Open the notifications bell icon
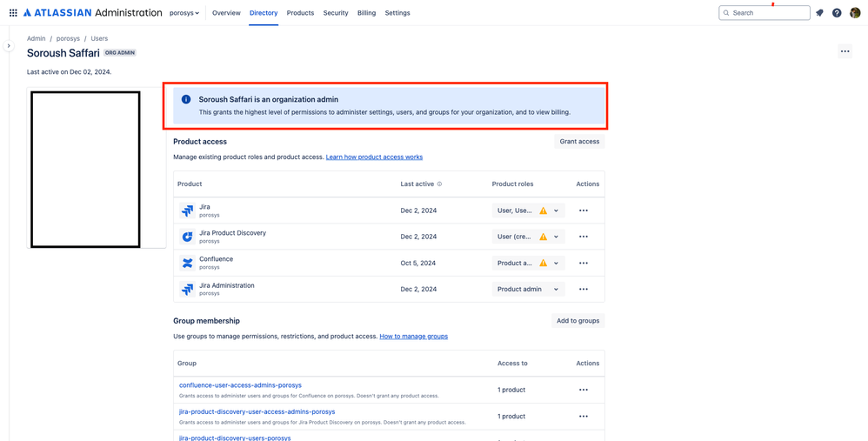868x441 pixels. tap(820, 13)
